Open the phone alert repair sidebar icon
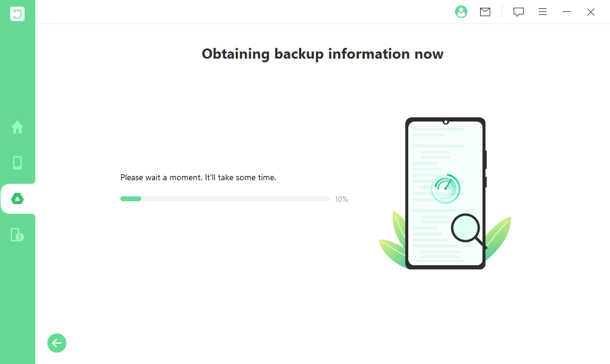The width and height of the screenshot is (610, 364). [17, 235]
